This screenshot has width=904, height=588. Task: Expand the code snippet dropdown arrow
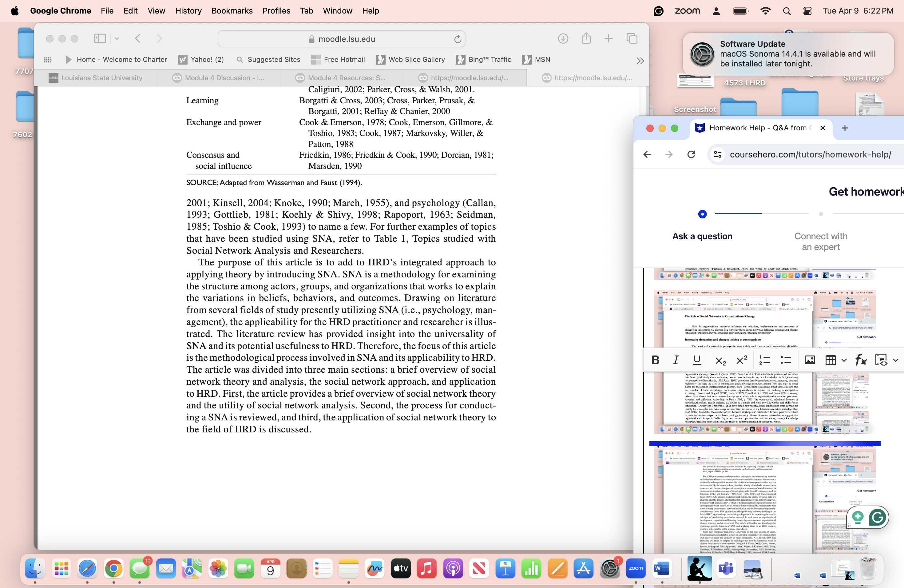pos(895,360)
